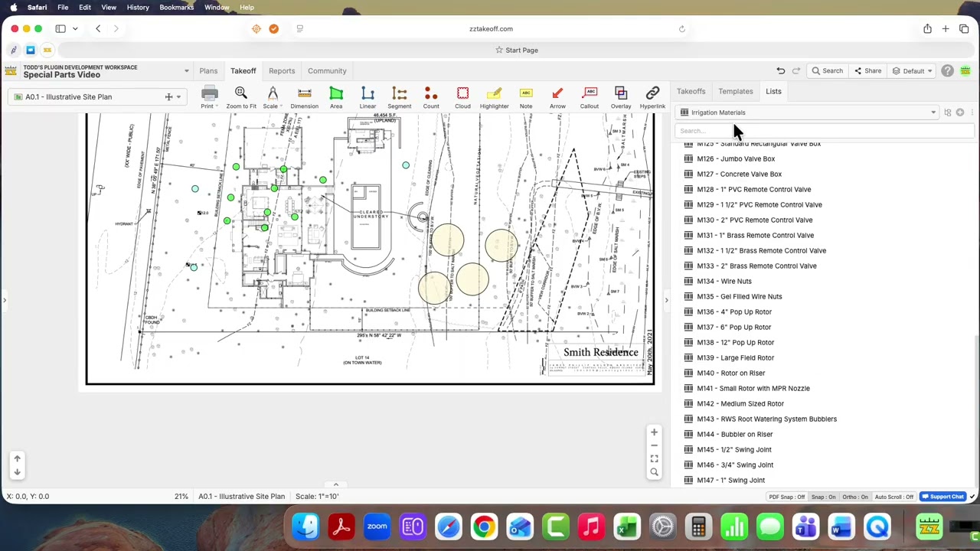This screenshot has width=980, height=551.
Task: Select the Area takeoff tool
Action: (x=336, y=97)
